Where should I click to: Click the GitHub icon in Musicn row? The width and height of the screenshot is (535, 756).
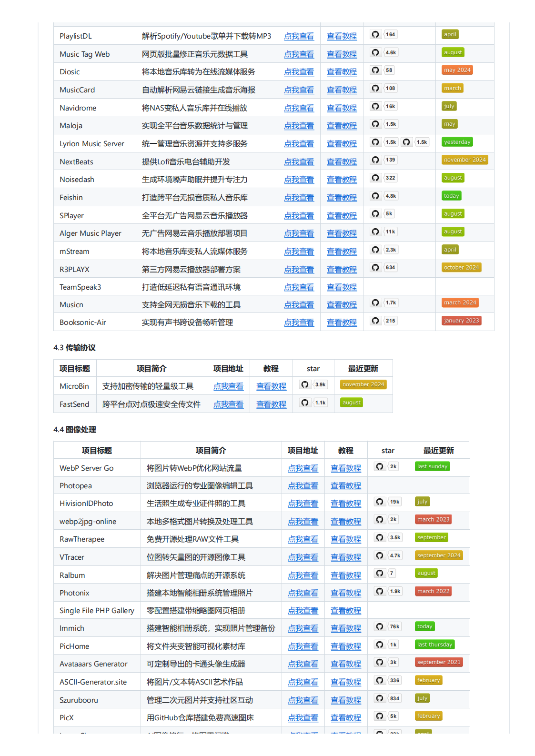(375, 302)
